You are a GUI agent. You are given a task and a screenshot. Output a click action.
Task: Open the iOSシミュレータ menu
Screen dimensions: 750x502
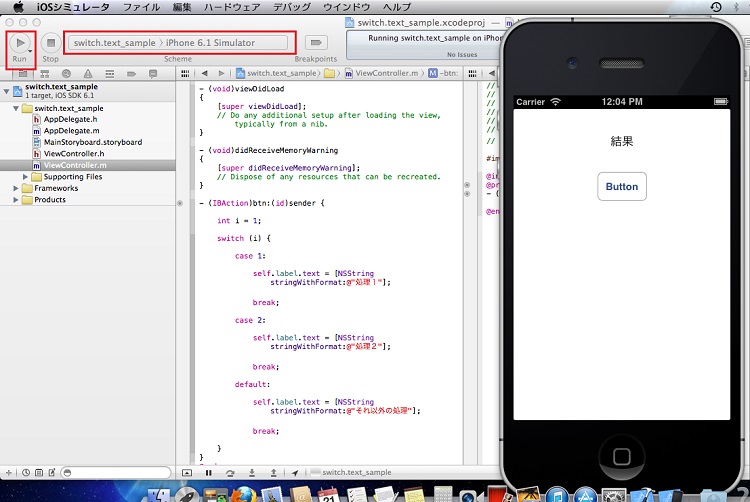point(73,7)
